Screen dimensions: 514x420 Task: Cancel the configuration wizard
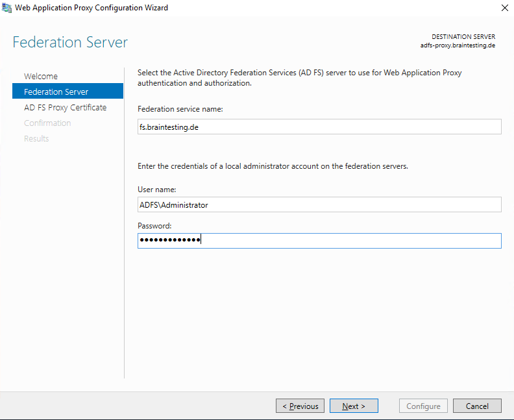click(x=477, y=406)
